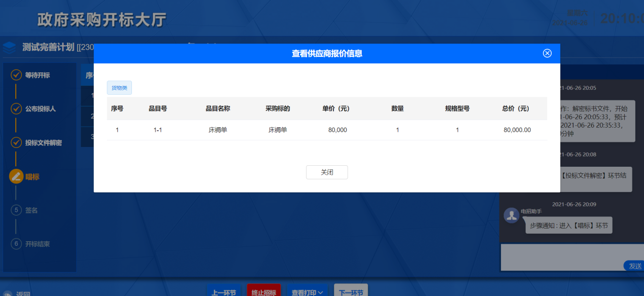
Task: Click the 返回 link at bottom left
Action: click(18, 294)
